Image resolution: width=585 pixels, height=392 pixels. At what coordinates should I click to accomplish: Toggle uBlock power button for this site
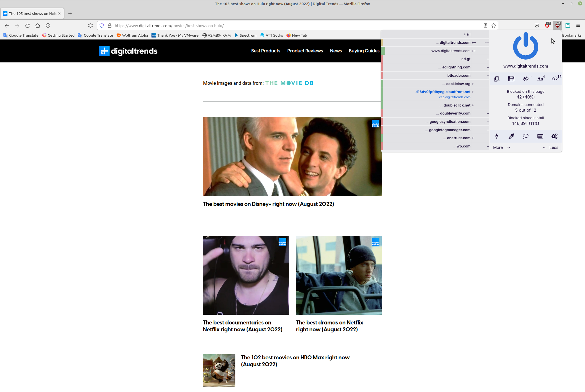pos(525,46)
